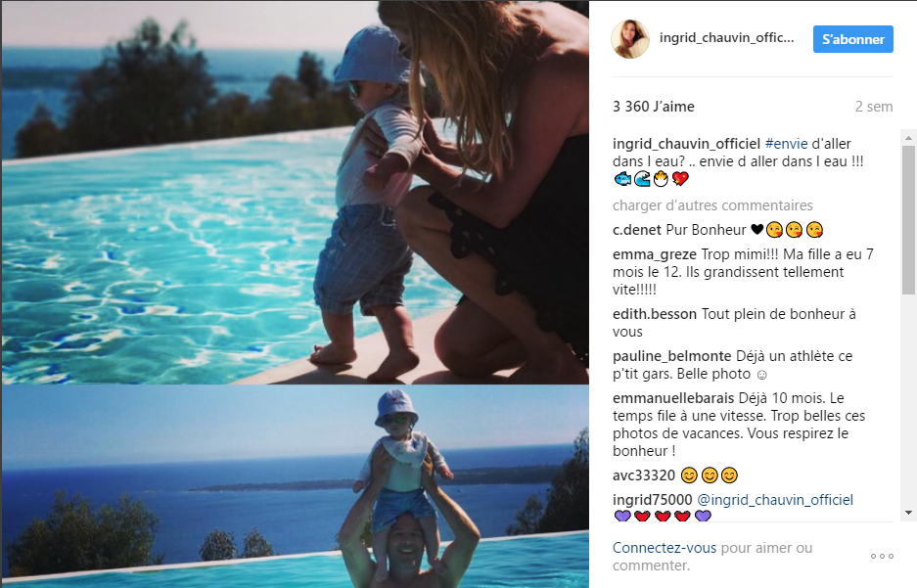Open the ingrid_chauvin_officiel profile avatar

coord(630,39)
